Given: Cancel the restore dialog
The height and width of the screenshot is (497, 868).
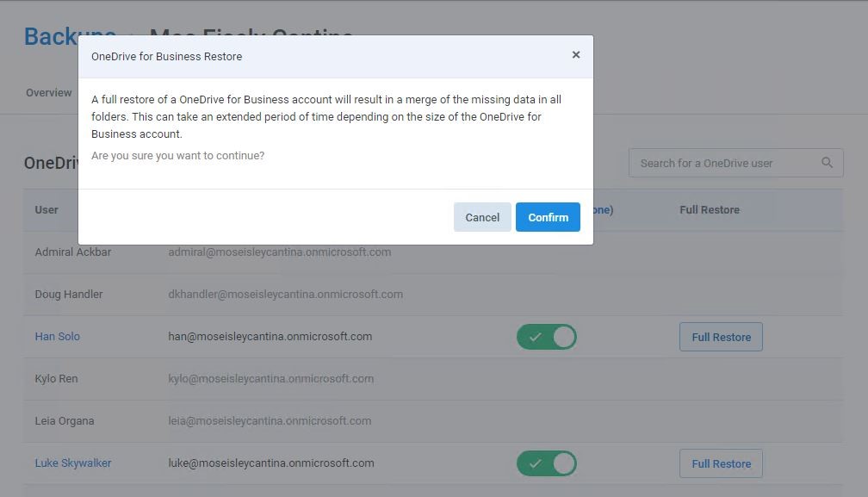Looking at the screenshot, I should coord(482,217).
